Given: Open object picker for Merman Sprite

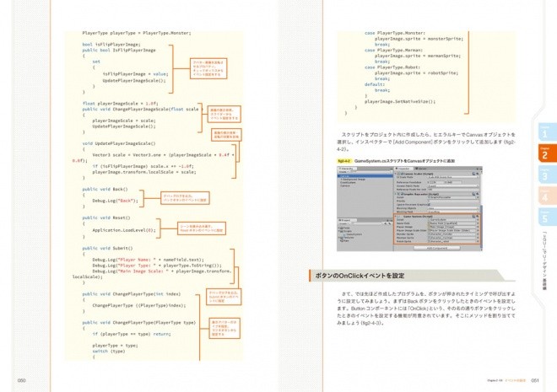Looking at the screenshot, I should point(478,238).
